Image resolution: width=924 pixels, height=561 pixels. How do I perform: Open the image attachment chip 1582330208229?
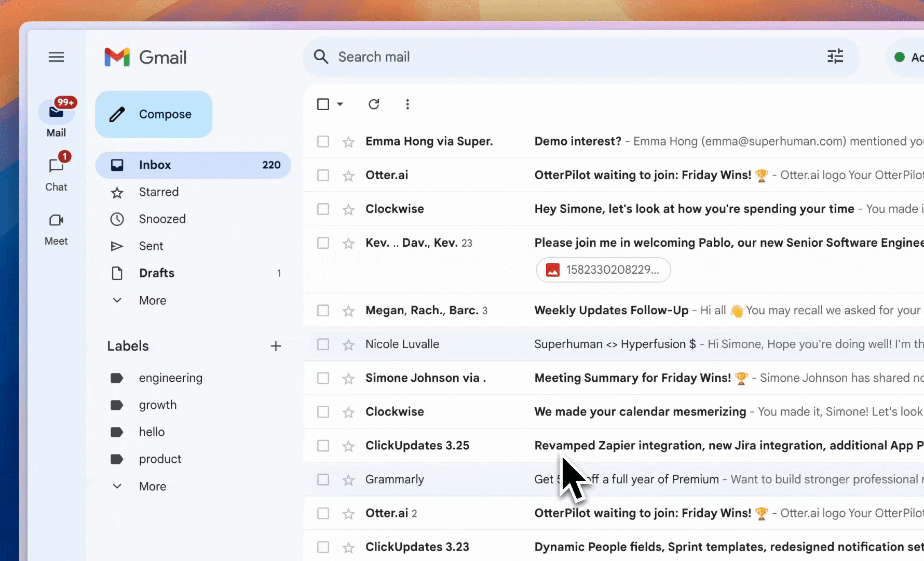[603, 270]
